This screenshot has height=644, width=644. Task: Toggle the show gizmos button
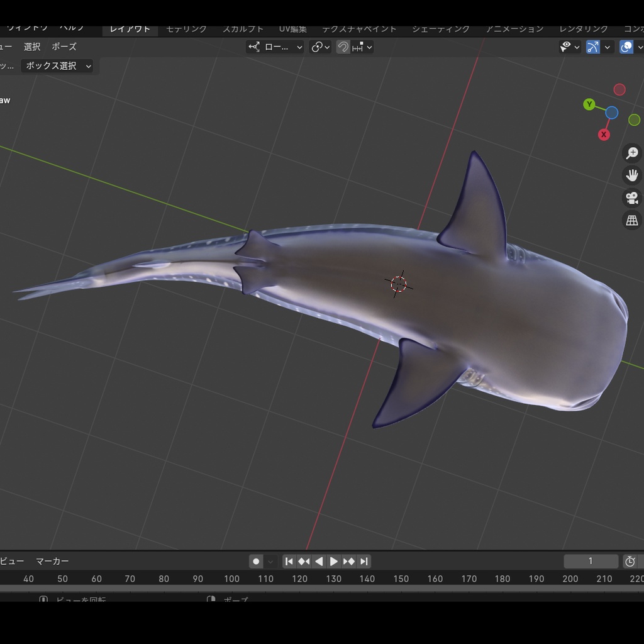592,47
